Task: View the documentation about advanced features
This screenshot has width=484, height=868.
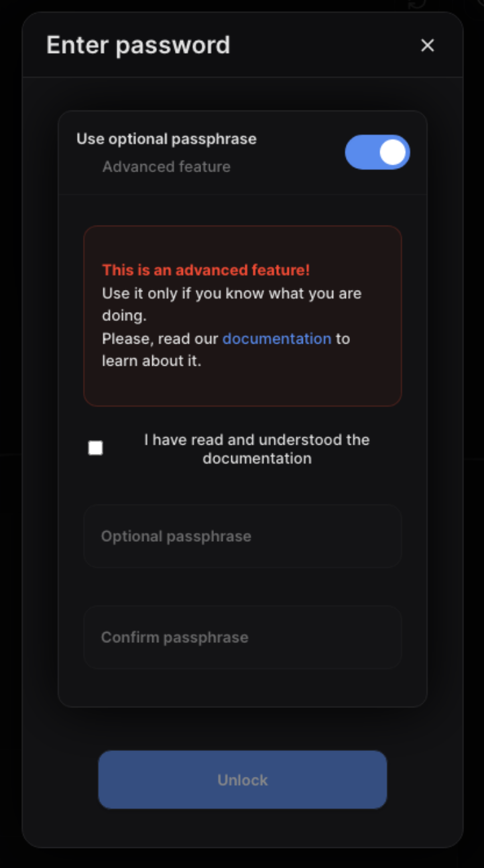Action: coord(276,339)
